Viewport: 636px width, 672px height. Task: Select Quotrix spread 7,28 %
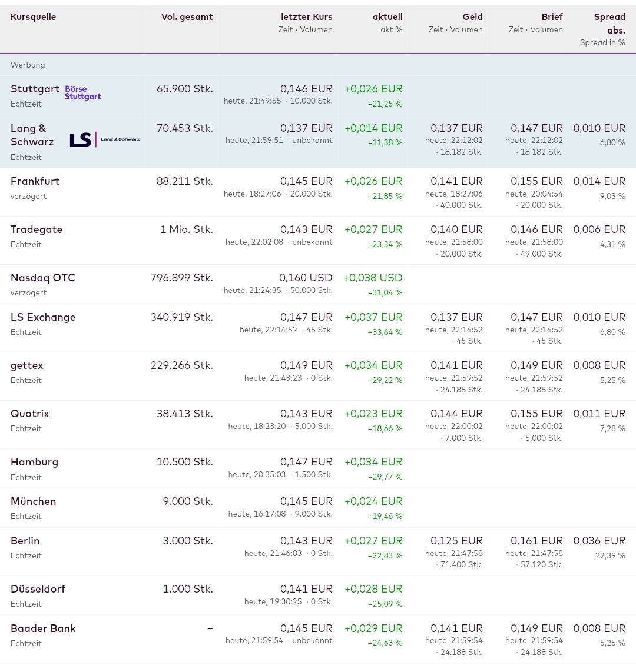click(612, 428)
